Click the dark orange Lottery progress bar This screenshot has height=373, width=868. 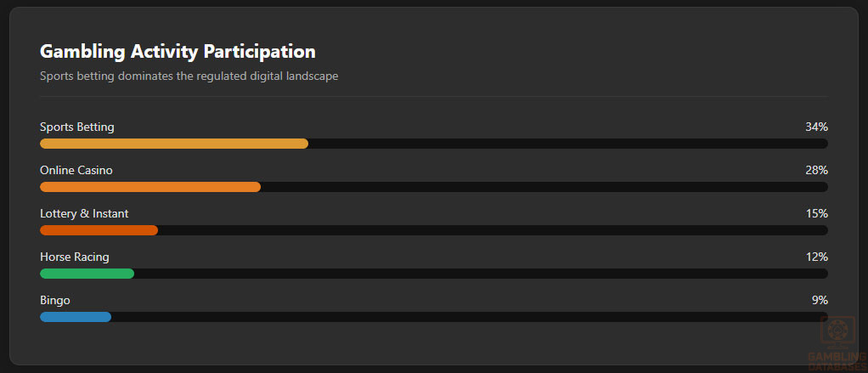pos(99,230)
